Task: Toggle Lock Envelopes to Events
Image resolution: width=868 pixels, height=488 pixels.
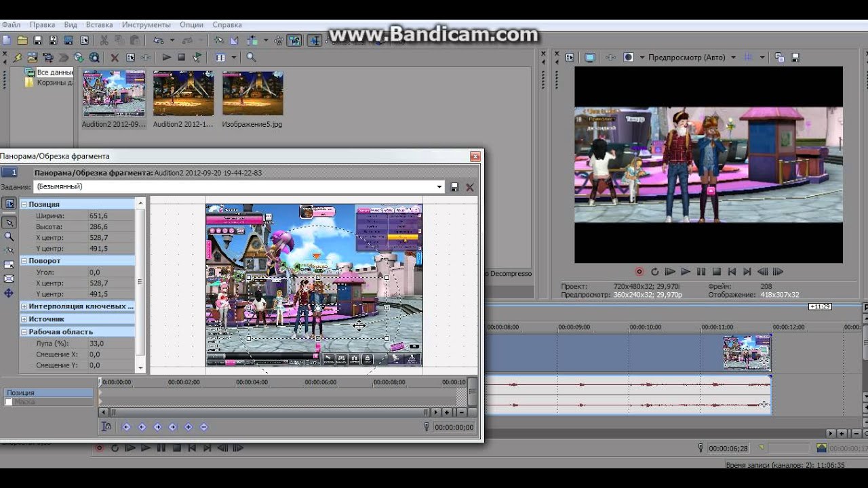Action: coord(279,40)
